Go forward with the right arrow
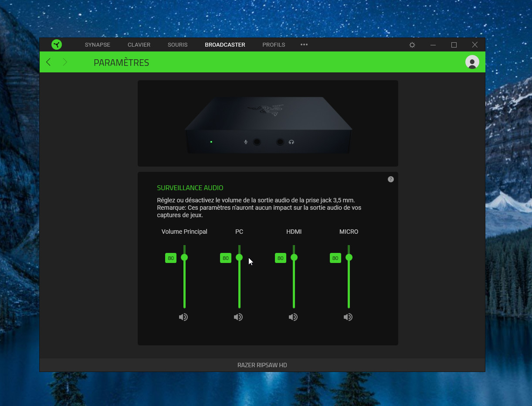Screen dimensions: 532x406 coord(65,62)
